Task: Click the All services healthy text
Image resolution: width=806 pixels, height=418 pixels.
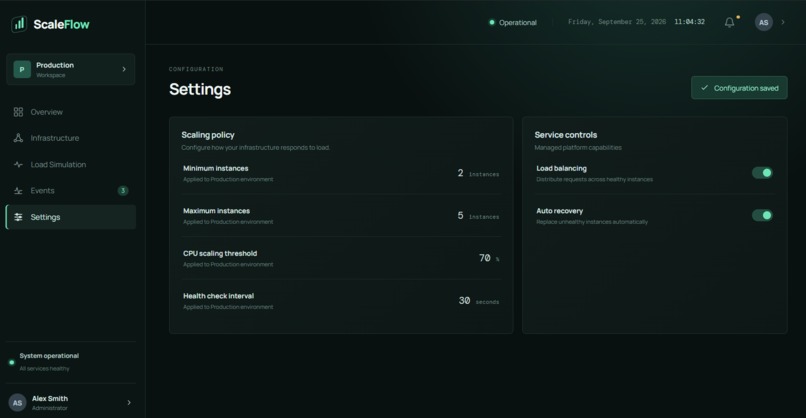Action: pyautogui.click(x=44, y=369)
